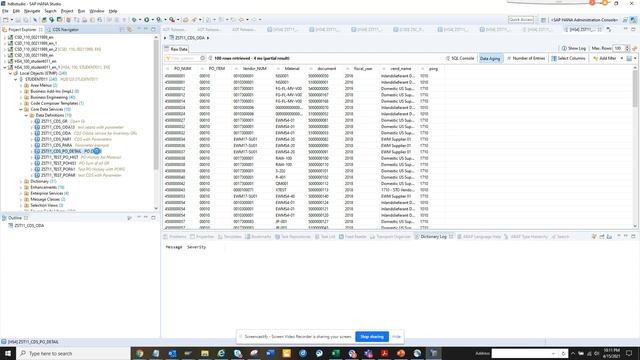Expand the Enterprise Services folder
640x360 pixels.
21,193
